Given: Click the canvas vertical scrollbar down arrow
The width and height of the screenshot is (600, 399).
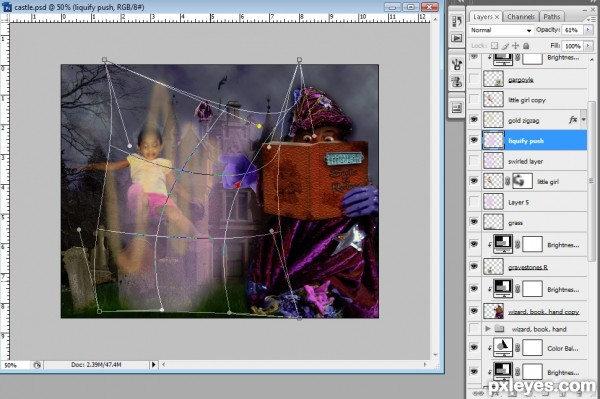Looking at the screenshot, I should tap(435, 355).
